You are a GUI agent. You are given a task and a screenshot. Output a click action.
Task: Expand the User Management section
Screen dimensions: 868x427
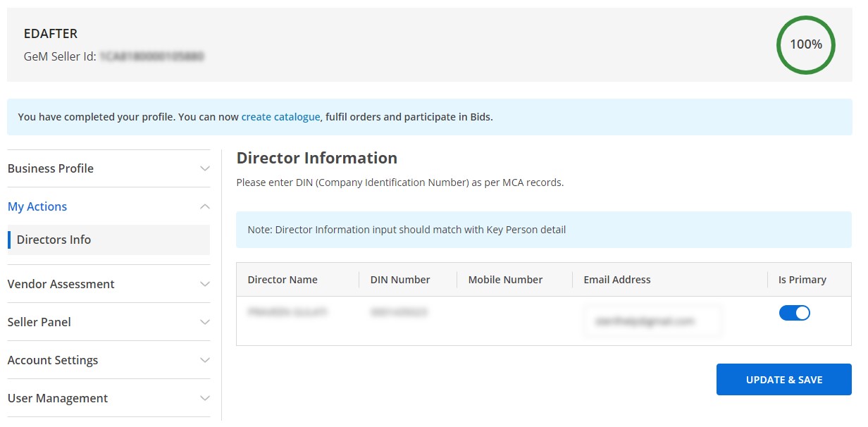pos(108,398)
